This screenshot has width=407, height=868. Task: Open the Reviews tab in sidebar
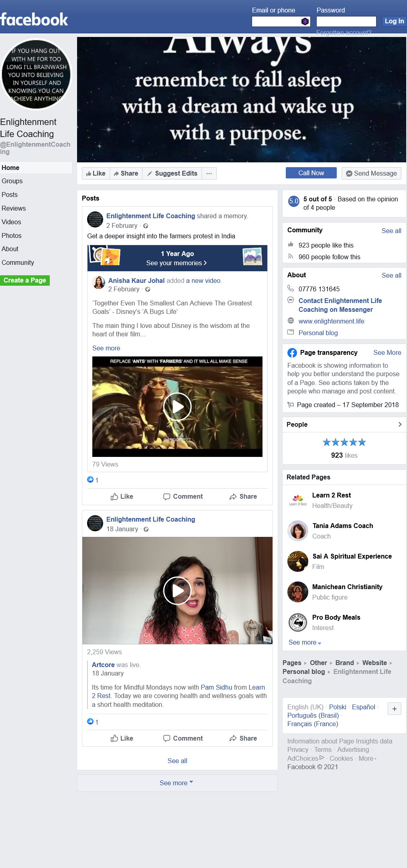click(14, 208)
